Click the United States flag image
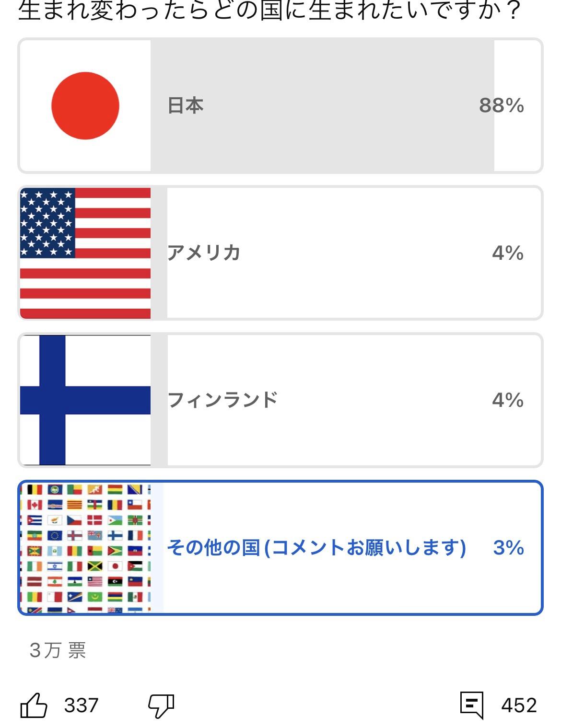Screen dimensions: 561x728 click(85, 253)
